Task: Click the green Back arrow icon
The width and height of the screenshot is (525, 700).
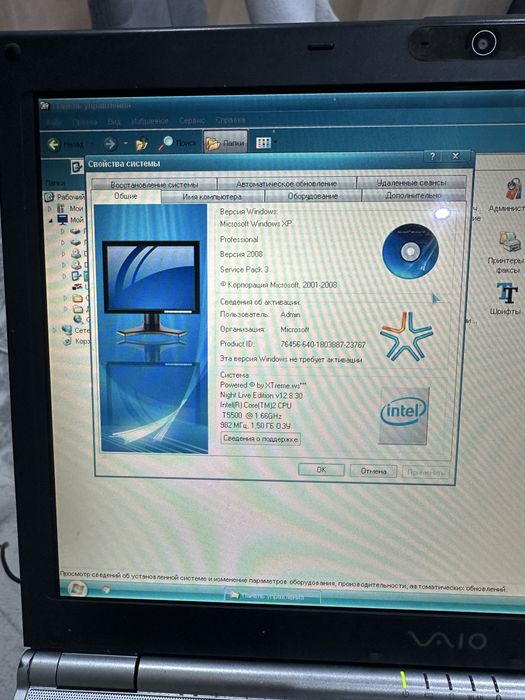Action: pos(54,144)
